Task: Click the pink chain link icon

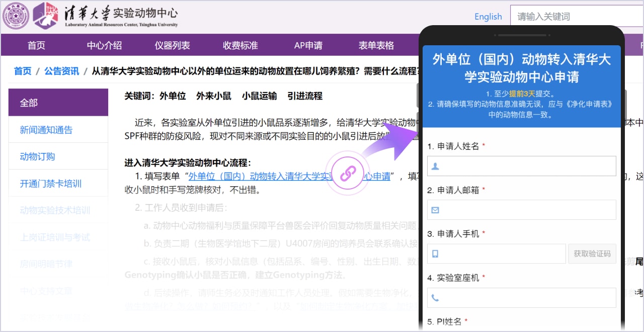Action: [348, 174]
